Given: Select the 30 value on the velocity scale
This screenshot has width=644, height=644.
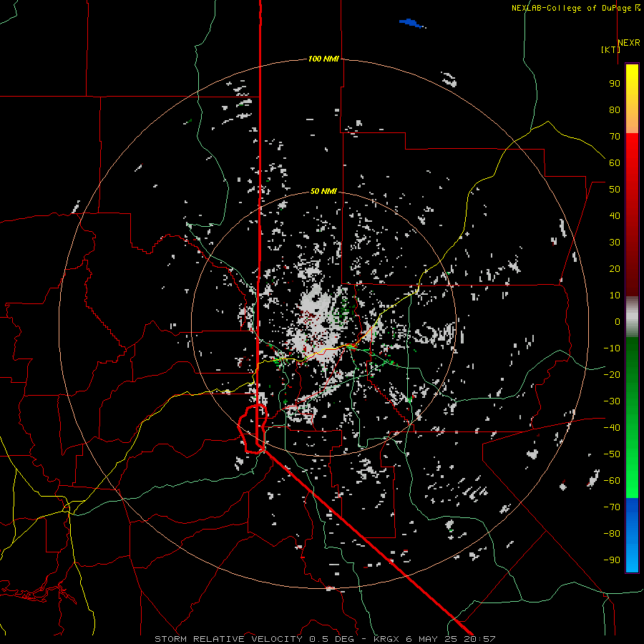Looking at the screenshot, I should [x=615, y=243].
